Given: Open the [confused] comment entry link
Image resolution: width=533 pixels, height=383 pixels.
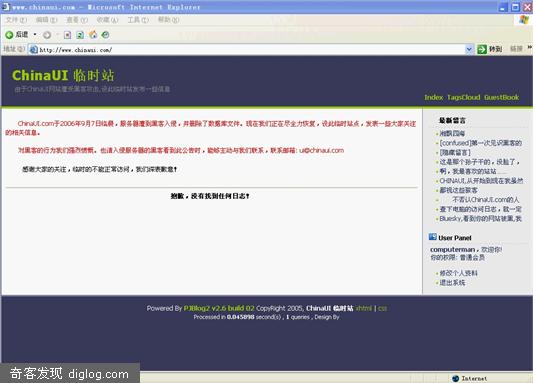Looking at the screenshot, I should (x=480, y=143).
